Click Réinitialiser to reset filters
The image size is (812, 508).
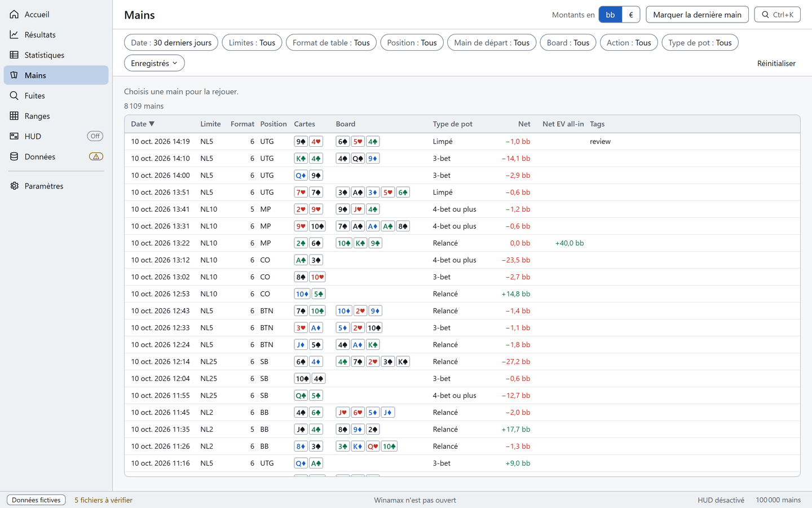(776, 63)
